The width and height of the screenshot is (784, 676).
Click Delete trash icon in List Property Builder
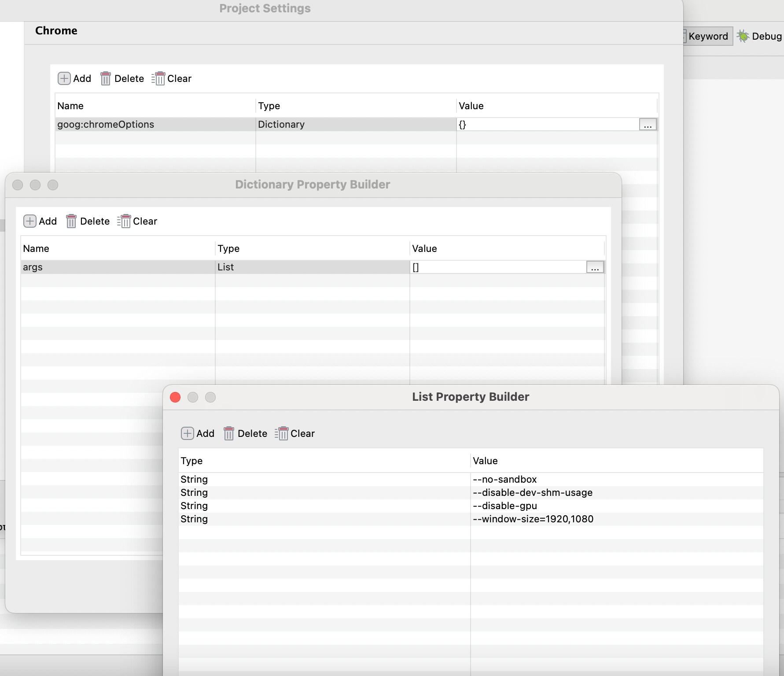point(229,433)
